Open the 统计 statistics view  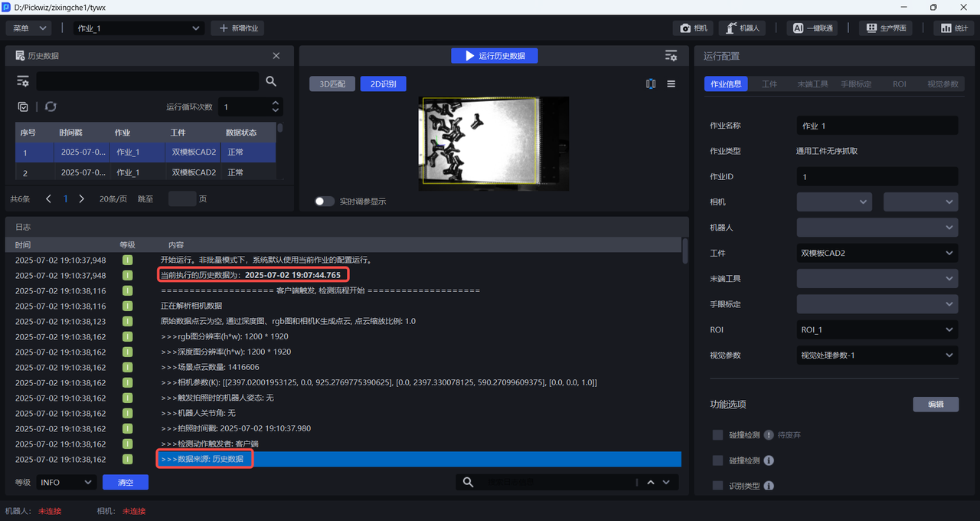pyautogui.click(x=954, y=28)
